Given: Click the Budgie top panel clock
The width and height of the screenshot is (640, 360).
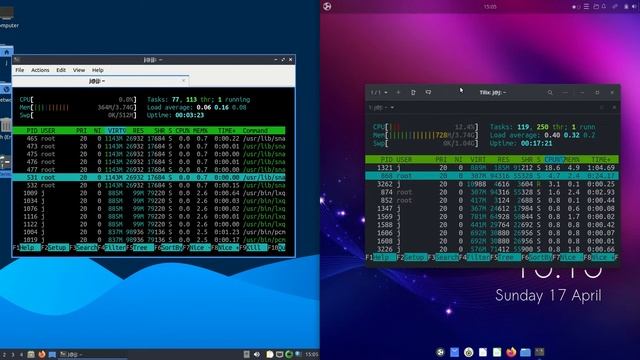Looking at the screenshot, I should pos(490,7).
